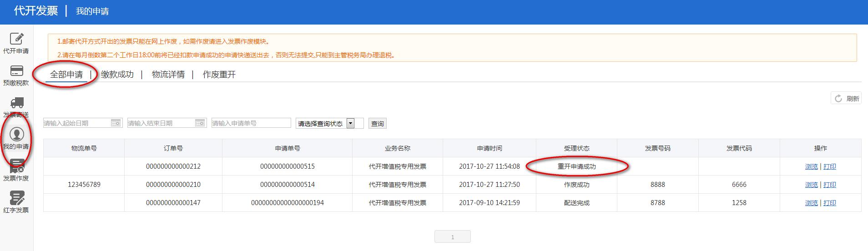The width and height of the screenshot is (868, 251).
Task: Click the 申请时间 column header
Action: click(490, 148)
